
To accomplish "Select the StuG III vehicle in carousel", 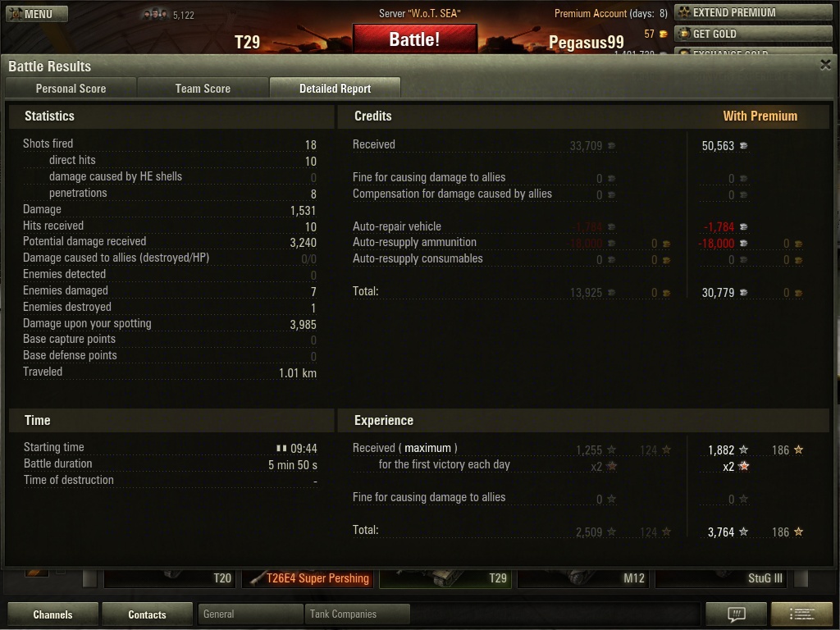I will 721,578.
